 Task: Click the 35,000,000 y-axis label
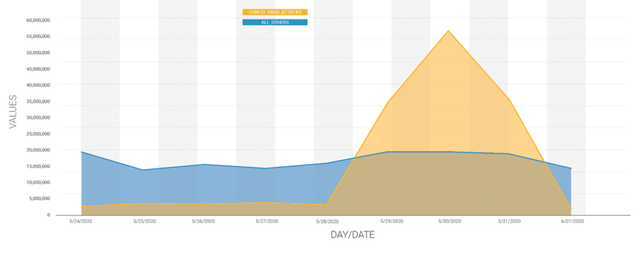click(37, 101)
